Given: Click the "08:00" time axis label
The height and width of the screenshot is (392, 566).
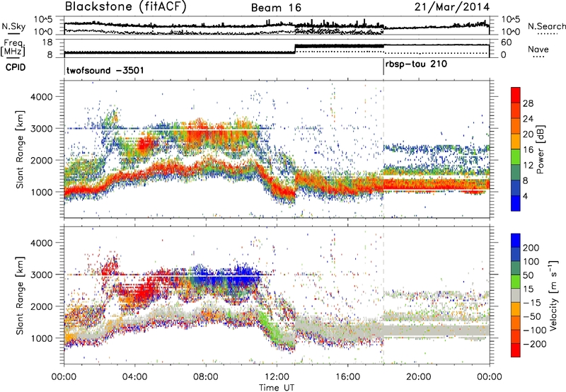Looking at the screenshot, I should (x=206, y=377).
